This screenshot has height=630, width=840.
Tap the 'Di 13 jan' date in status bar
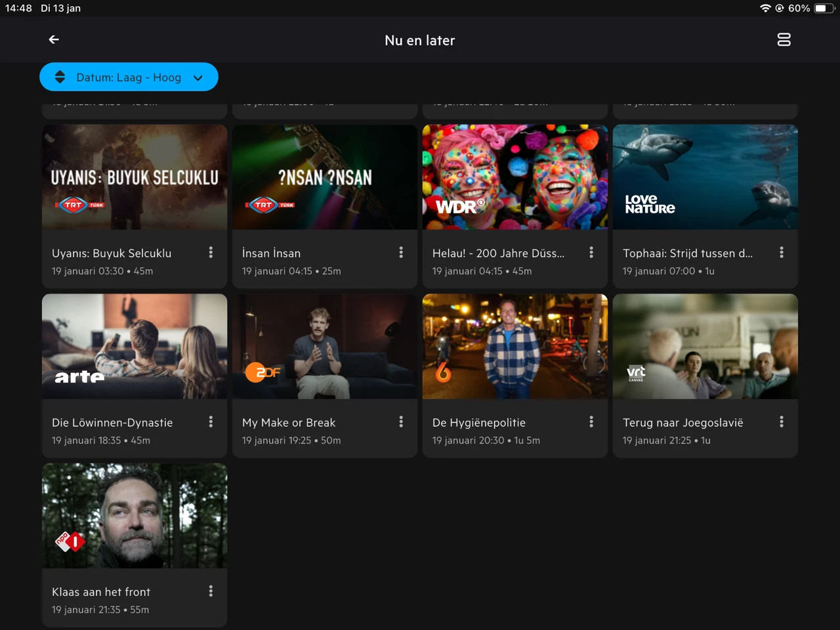(60, 8)
